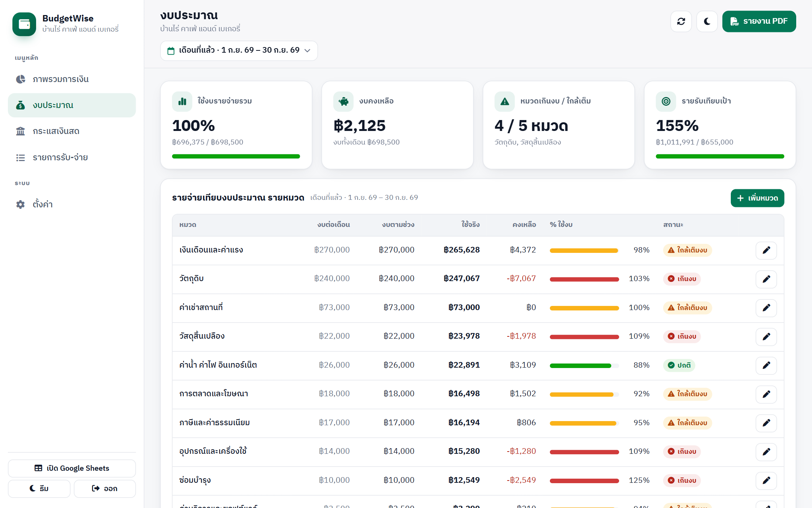The image size is (812, 508).
Task: Open ภาพรวมการเงิน in the sidebar
Action: click(72, 79)
